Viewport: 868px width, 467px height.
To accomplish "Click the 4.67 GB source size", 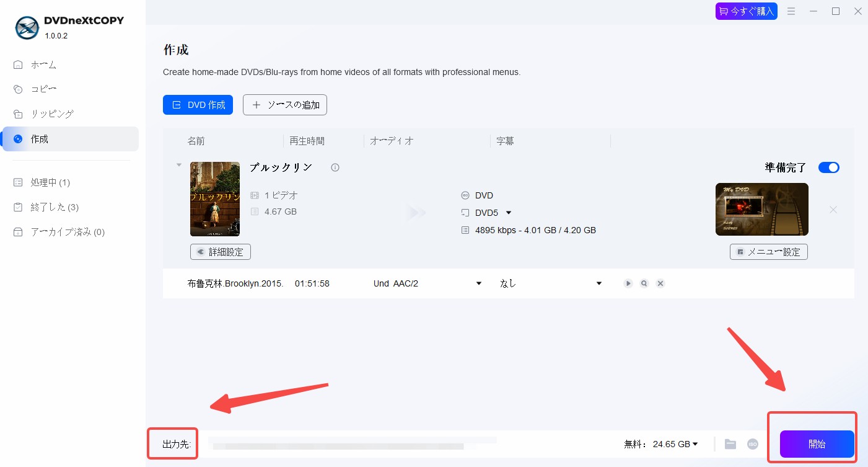I will tap(281, 211).
